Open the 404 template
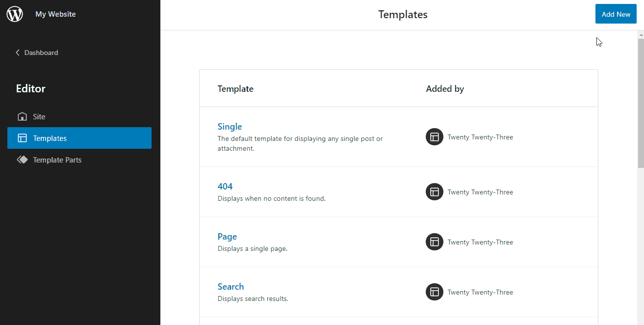This screenshot has width=644, height=325. [x=225, y=186]
